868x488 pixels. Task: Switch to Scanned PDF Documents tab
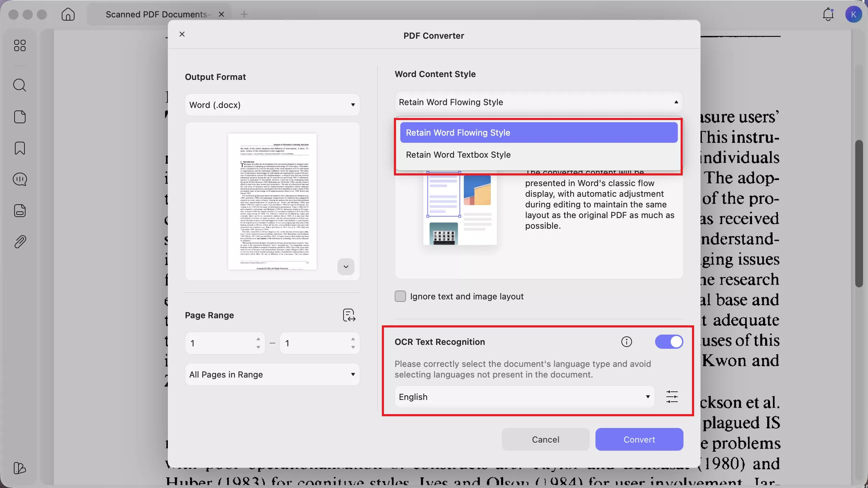[159, 14]
